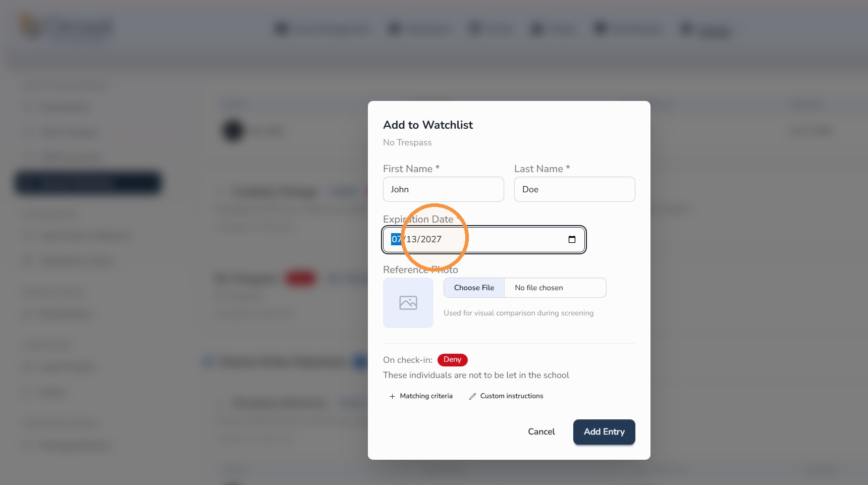Click the blurred red badge beside the No Trespass heading
This screenshot has height=485, width=868.
[300, 278]
